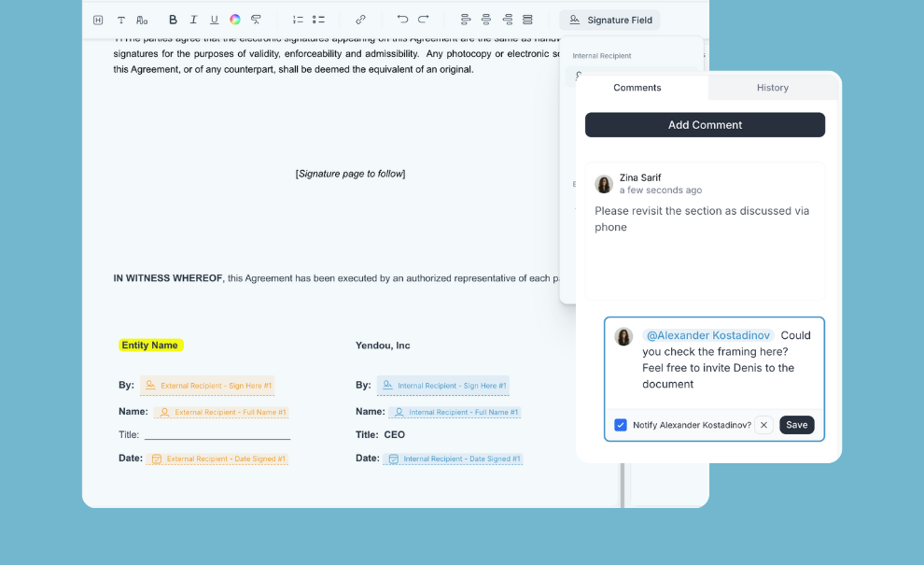Insert a numbered list
Viewport: 924px width, 565px height.
pos(298,20)
